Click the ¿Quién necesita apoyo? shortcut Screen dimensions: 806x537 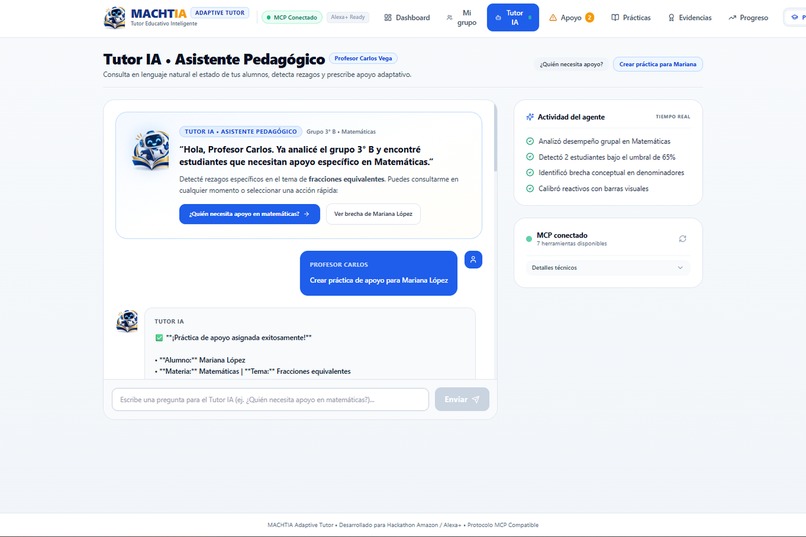coord(571,64)
